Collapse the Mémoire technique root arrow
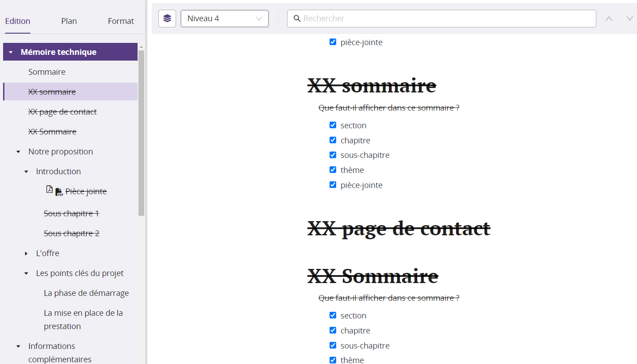 click(11, 52)
